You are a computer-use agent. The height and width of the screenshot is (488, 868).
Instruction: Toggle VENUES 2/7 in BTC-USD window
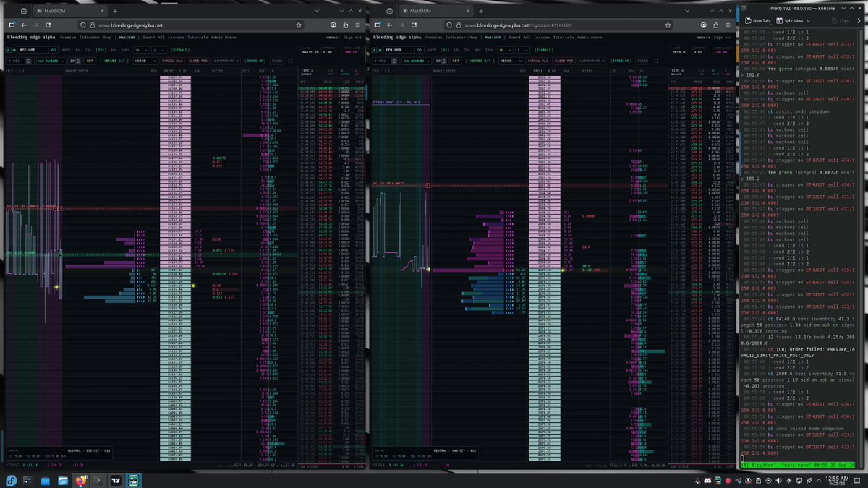pos(115,61)
